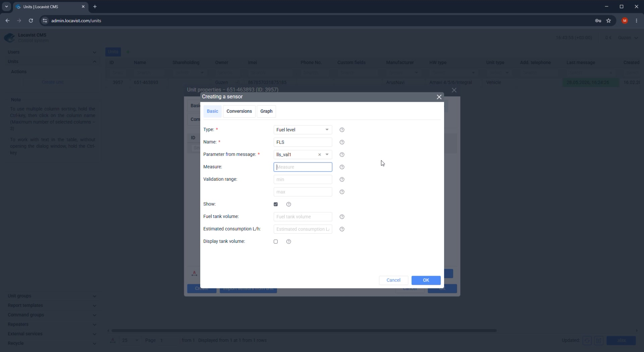Image resolution: width=644 pixels, height=352 pixels.
Task: Go back in browser history
Action: 7,20
